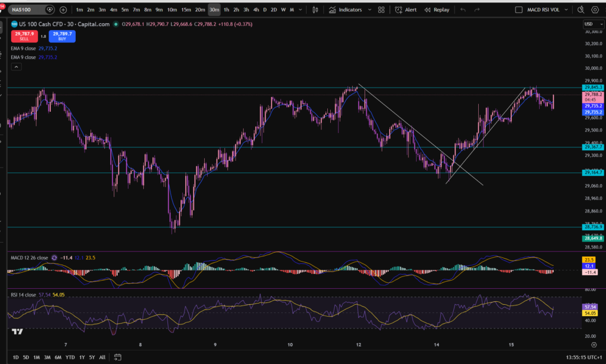
Task: Select the MACD 12 26 close legend
Action: pyautogui.click(x=30, y=257)
